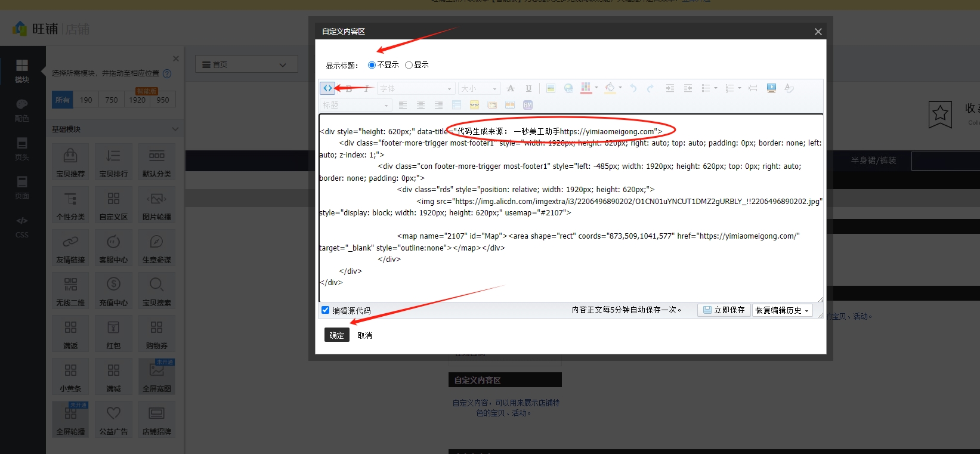This screenshot has width=980, height=454.
Task: Click the 立即保存 save now button
Action: tap(724, 310)
